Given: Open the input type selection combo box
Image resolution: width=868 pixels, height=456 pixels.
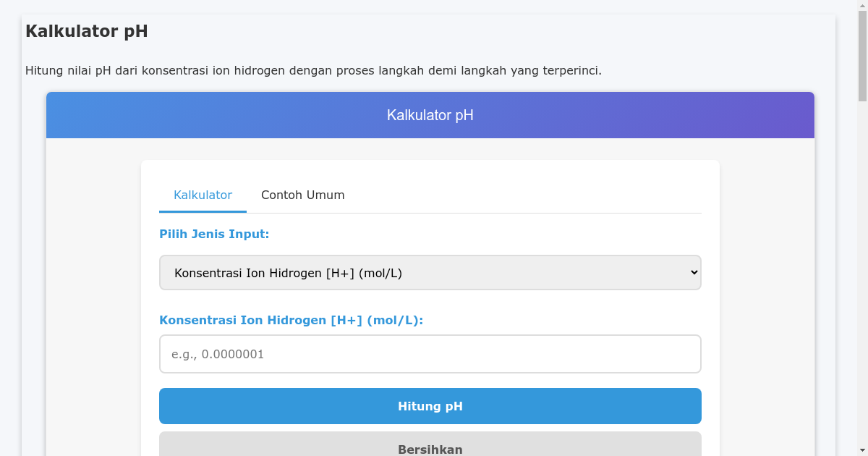Looking at the screenshot, I should coord(430,272).
